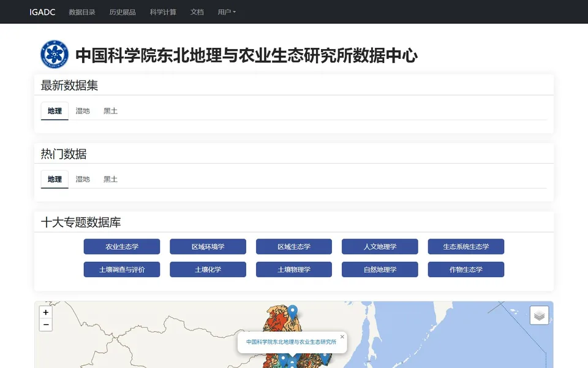Click the blue map marker above popup
This screenshot has width=588, height=368.
click(293, 312)
